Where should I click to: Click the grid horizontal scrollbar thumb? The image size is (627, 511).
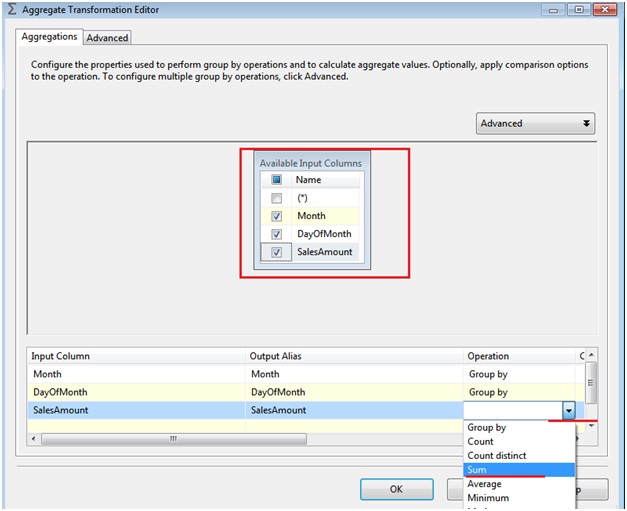pos(174,439)
